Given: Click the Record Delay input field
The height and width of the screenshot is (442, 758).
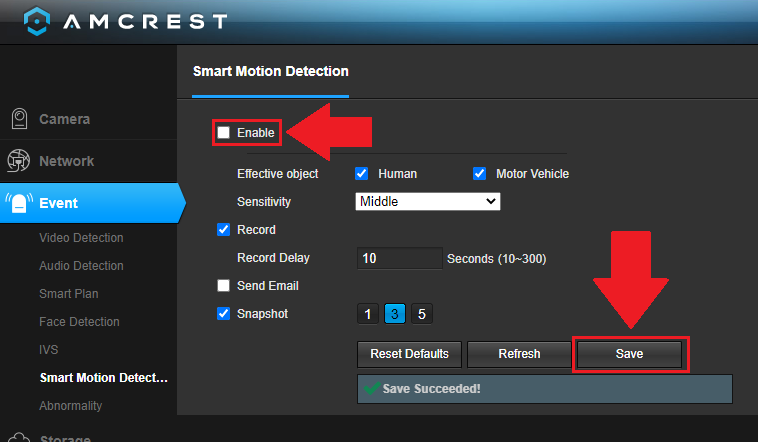Looking at the screenshot, I should point(400,258).
